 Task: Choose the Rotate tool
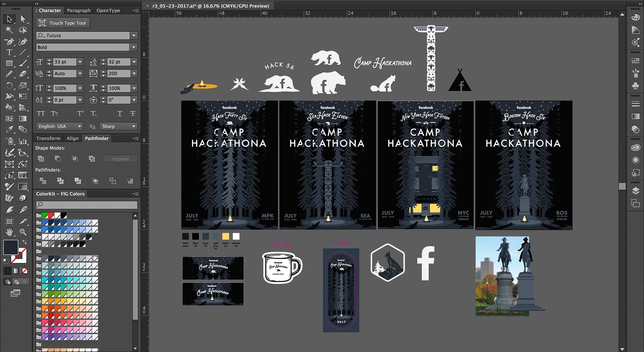tap(9, 85)
